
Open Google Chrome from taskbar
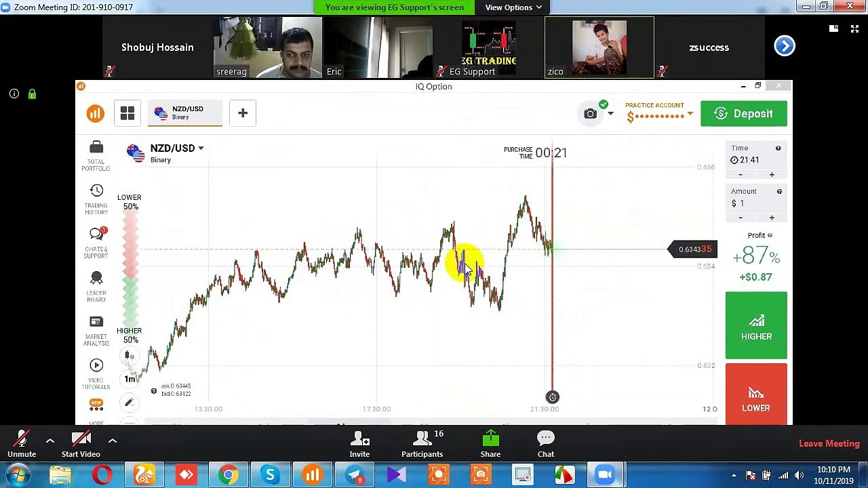click(229, 475)
